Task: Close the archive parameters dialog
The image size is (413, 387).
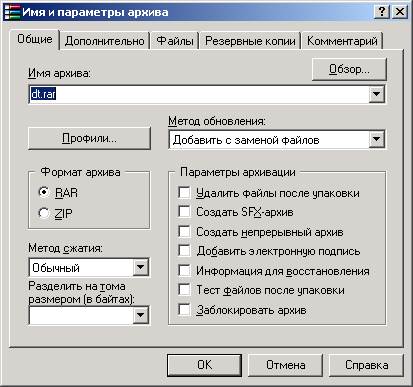Action: (400, 12)
